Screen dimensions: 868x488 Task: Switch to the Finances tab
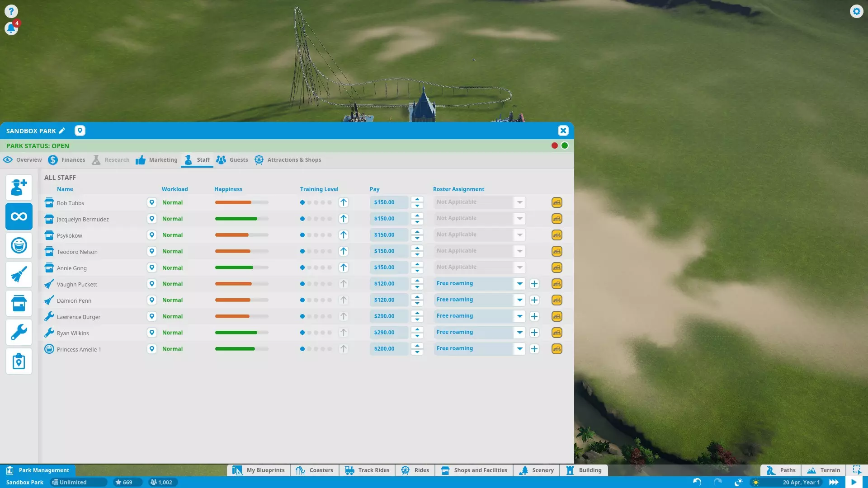pyautogui.click(x=67, y=160)
